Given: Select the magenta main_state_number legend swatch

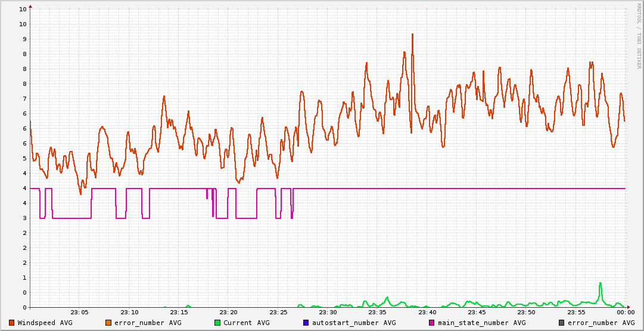Looking at the screenshot, I should 432,323.
